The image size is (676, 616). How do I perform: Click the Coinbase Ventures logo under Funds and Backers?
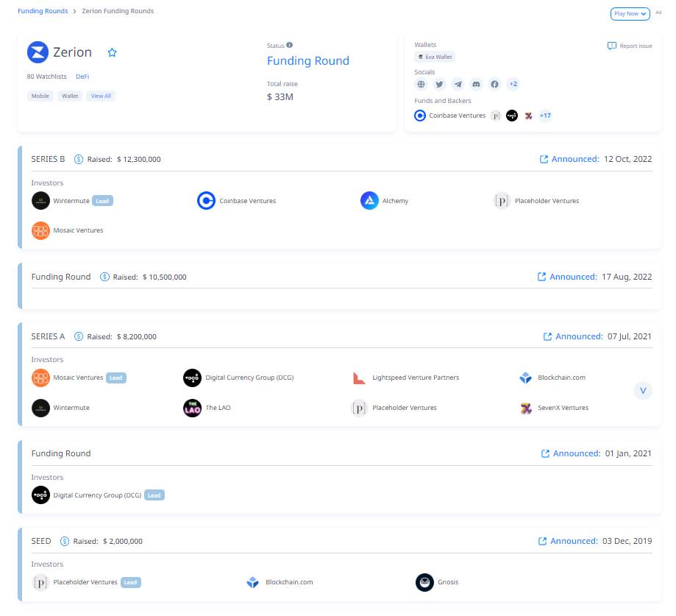419,115
